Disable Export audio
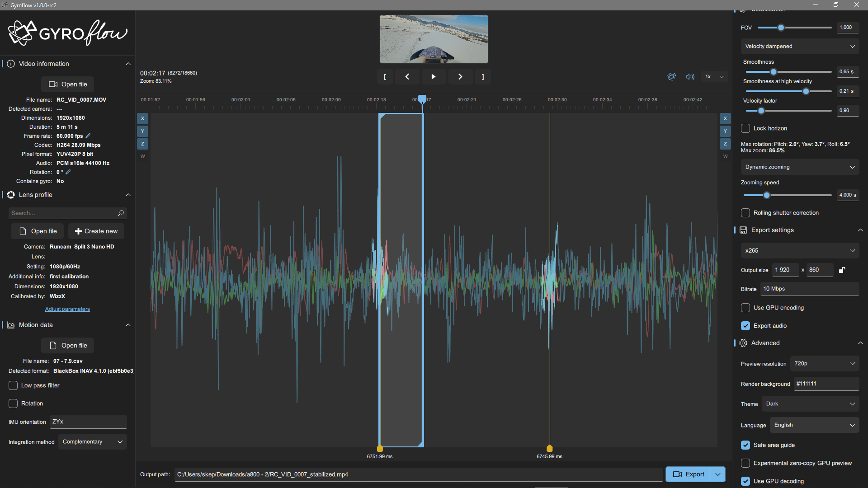 coord(745,326)
